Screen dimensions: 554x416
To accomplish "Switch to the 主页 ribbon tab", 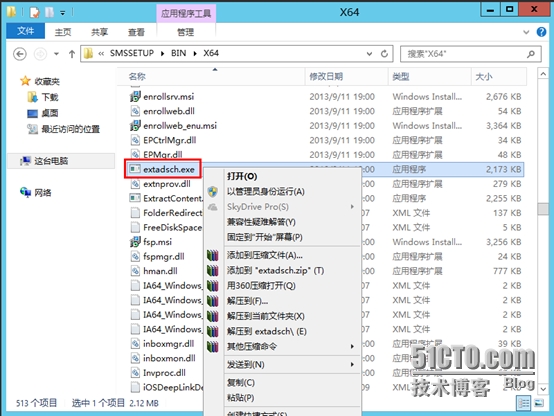I will 63,32.
